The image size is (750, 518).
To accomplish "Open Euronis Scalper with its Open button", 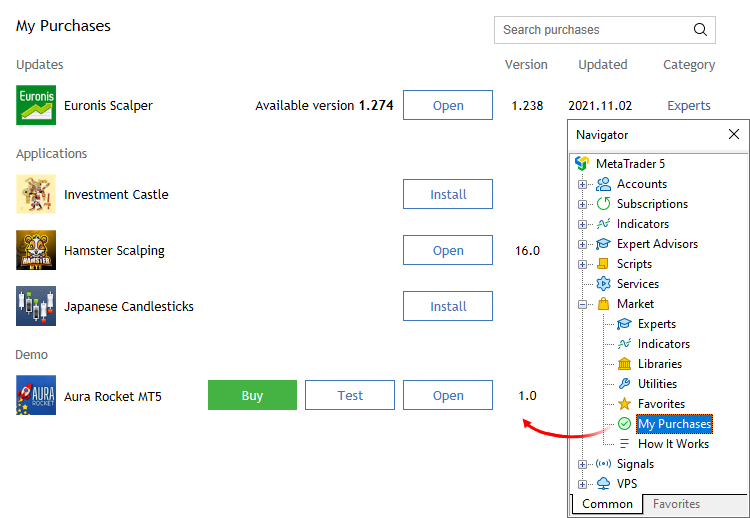I will click(x=448, y=105).
